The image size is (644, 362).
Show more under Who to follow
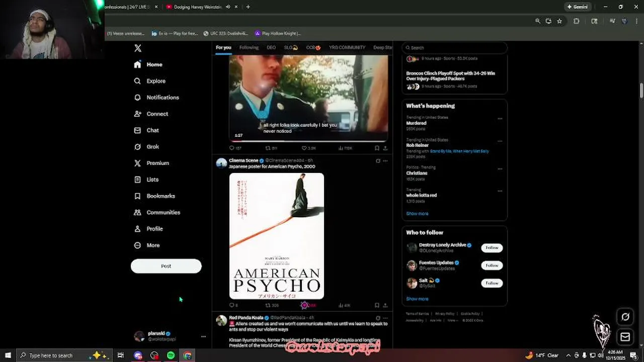pos(417,299)
